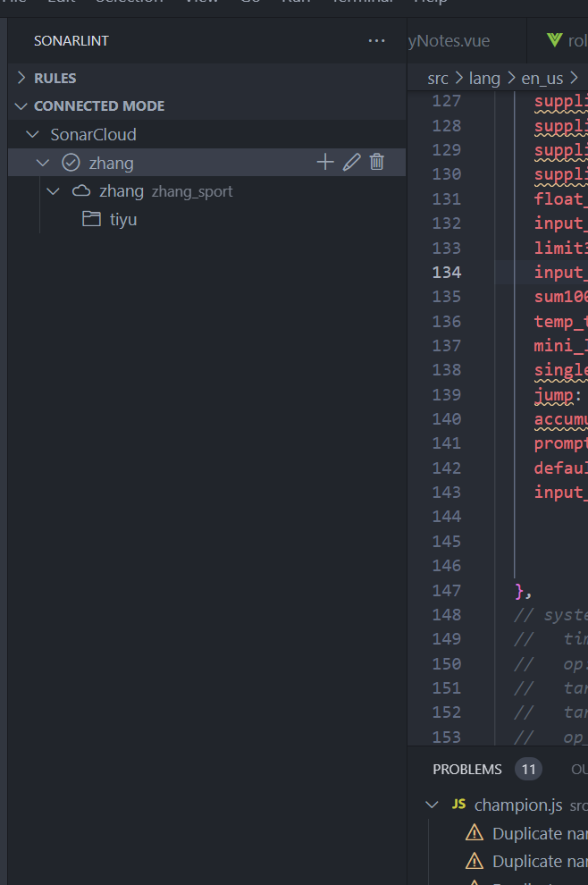Viewport: 588px width, 885px height.
Task: Click the JS file icon beside champion.js
Action: click(458, 805)
